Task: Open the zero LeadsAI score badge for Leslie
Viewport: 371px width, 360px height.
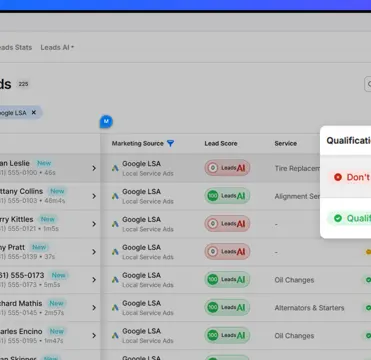Action: point(227,168)
